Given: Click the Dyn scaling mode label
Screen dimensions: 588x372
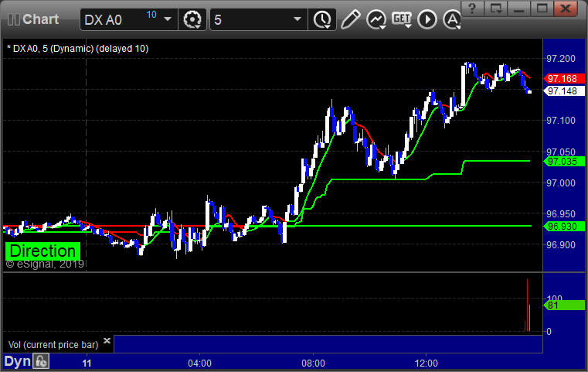Looking at the screenshot, I should click(17, 361).
